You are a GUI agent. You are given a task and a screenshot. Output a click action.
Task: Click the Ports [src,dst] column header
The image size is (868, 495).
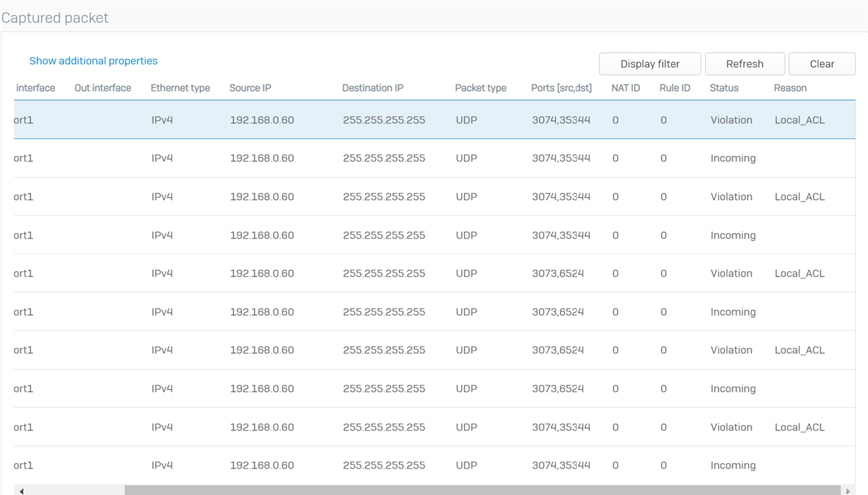[x=561, y=88]
